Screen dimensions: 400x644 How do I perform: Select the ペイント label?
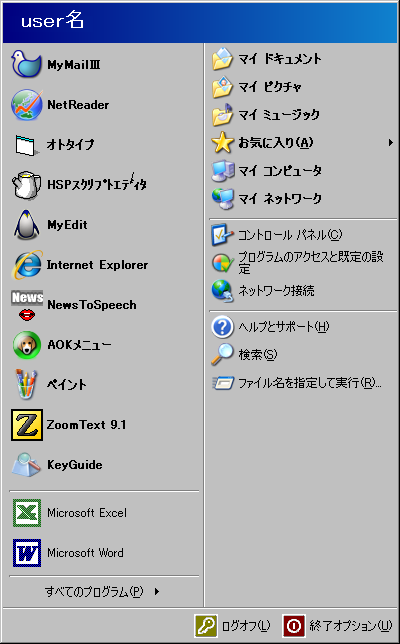click(x=67, y=384)
